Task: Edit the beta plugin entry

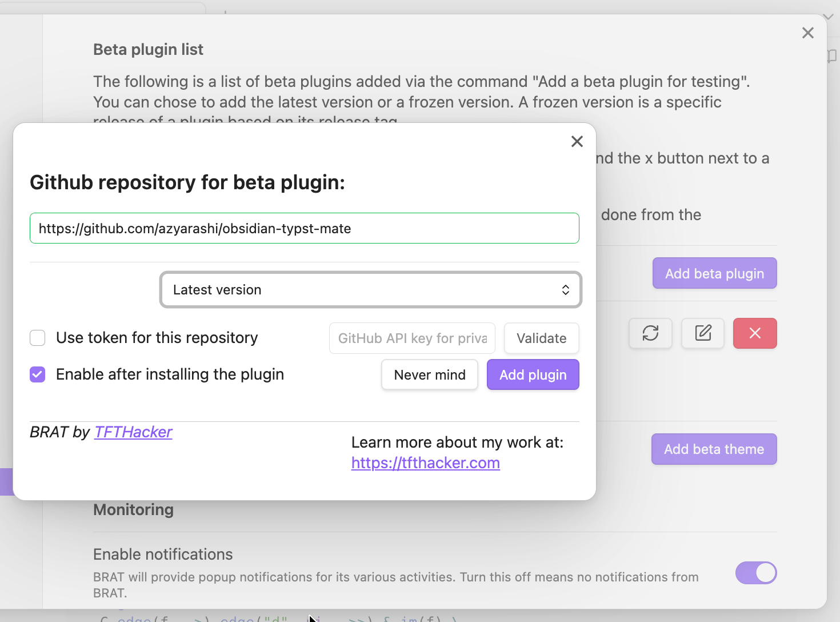Action: click(702, 333)
